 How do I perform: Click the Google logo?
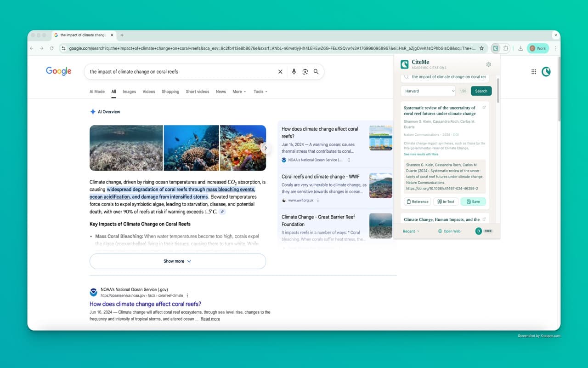59,71
